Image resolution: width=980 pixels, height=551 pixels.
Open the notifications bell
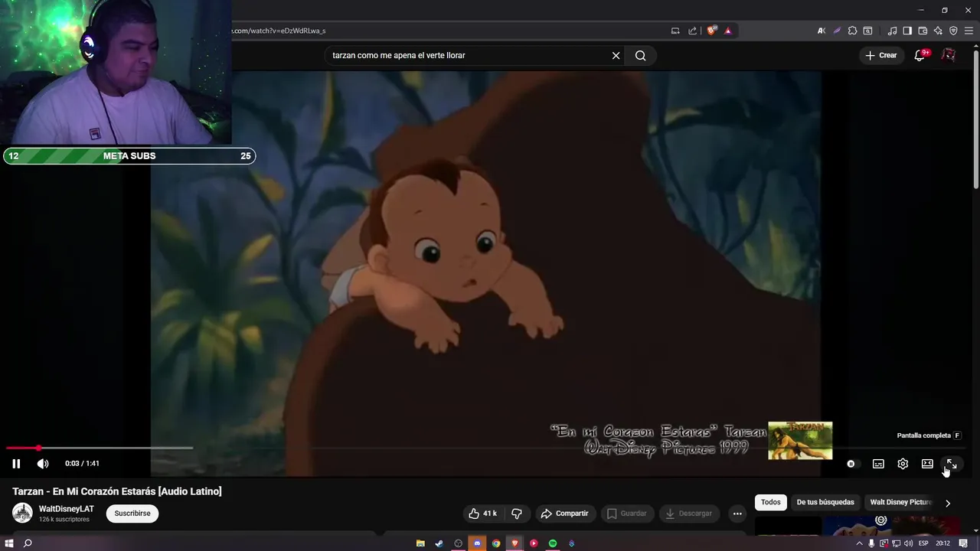click(x=920, y=55)
